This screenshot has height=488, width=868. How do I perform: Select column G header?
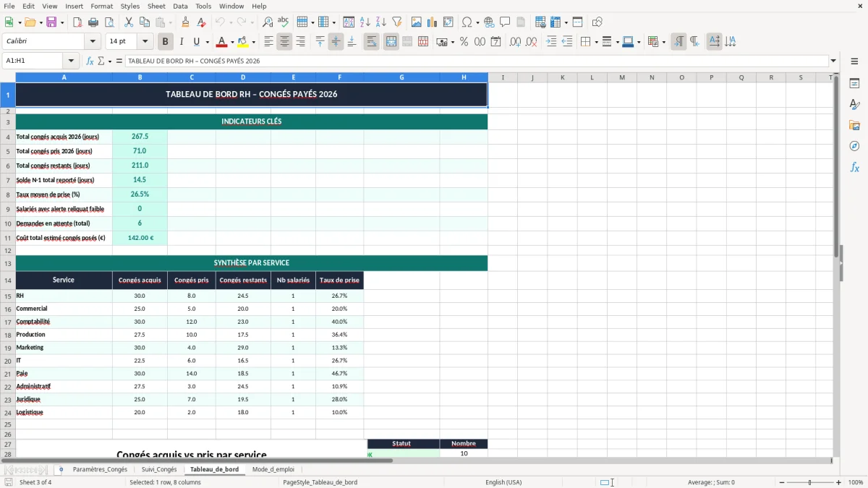(x=401, y=77)
